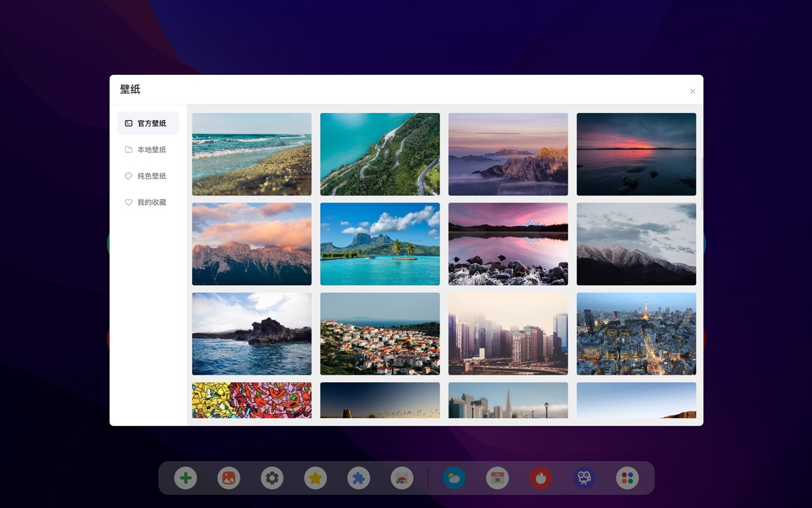Select the pyramid tower city skyline wallpaper
The image size is (812, 508).
(508, 400)
